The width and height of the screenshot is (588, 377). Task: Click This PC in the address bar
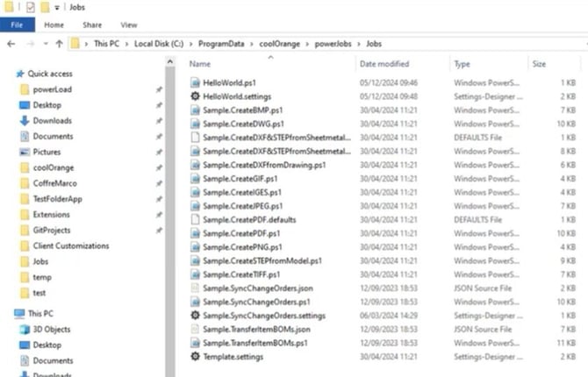106,44
